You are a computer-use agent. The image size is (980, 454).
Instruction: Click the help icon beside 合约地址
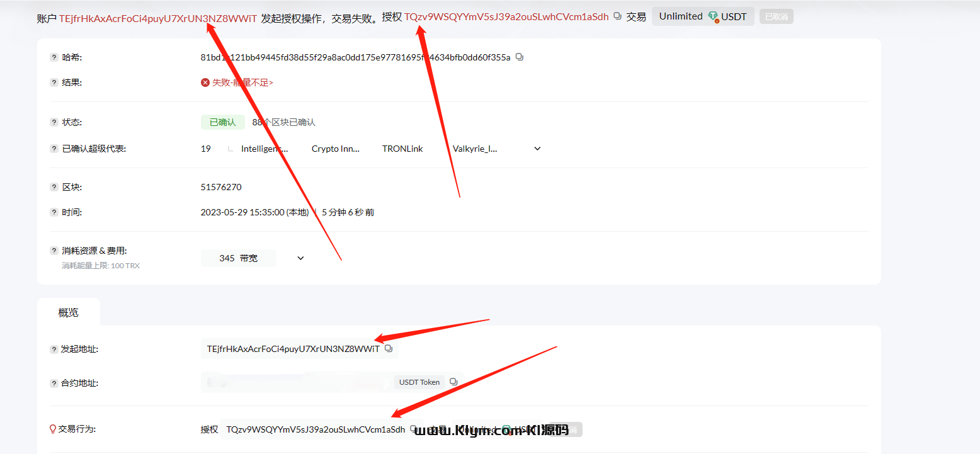coord(54,383)
